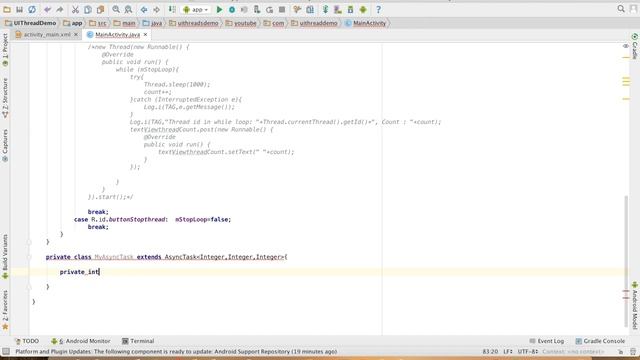This screenshot has height=360, width=640.
Task: Place cursor after 'private int' in the editor
Action: [100, 272]
